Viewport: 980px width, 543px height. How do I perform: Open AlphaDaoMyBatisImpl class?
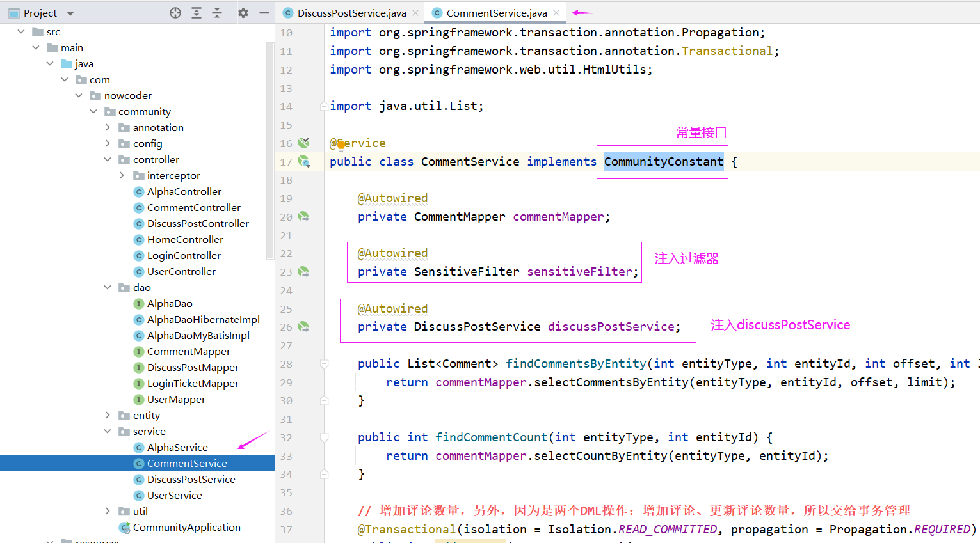198,335
